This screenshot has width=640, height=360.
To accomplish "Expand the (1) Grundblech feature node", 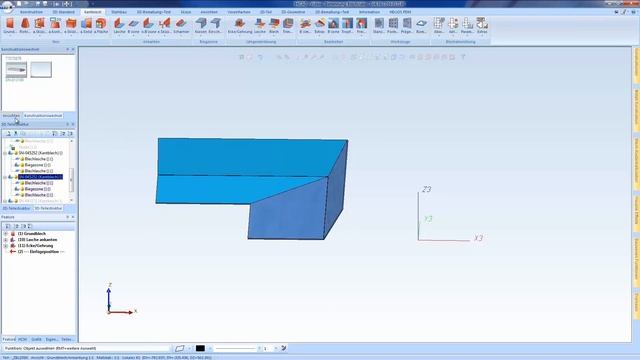I will pyautogui.click(x=6, y=234).
